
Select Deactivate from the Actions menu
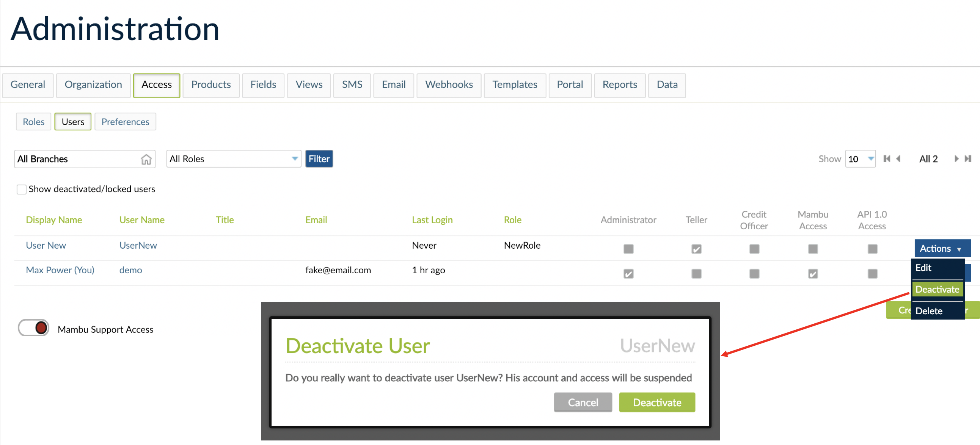pyautogui.click(x=938, y=289)
